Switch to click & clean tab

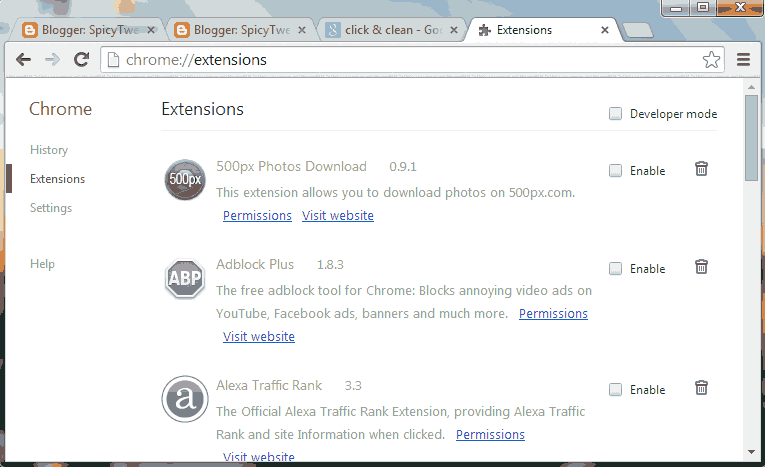tap(390, 30)
